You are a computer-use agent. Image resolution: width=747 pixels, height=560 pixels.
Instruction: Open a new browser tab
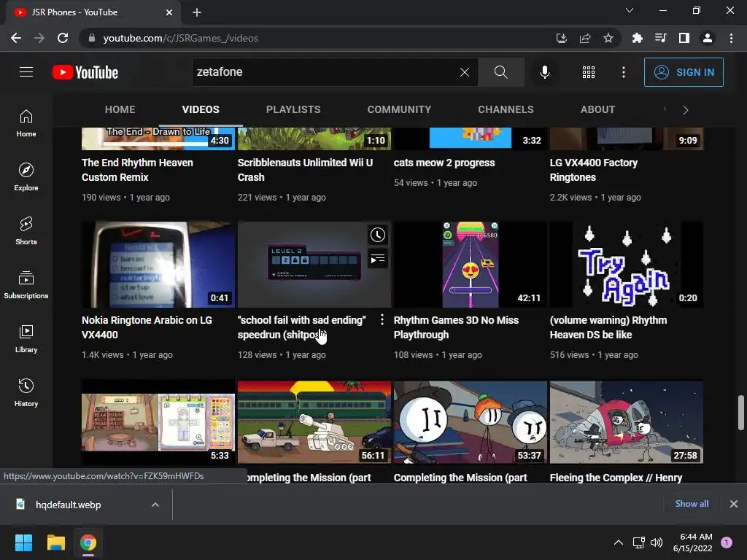[x=197, y=12]
